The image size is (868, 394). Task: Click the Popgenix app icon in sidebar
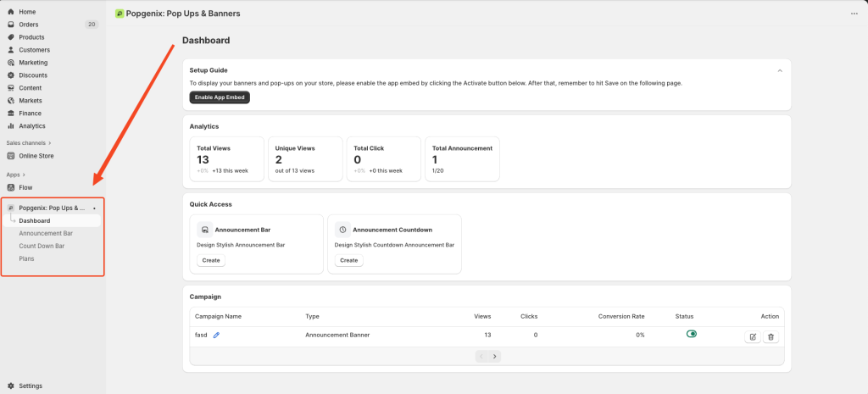click(x=11, y=208)
